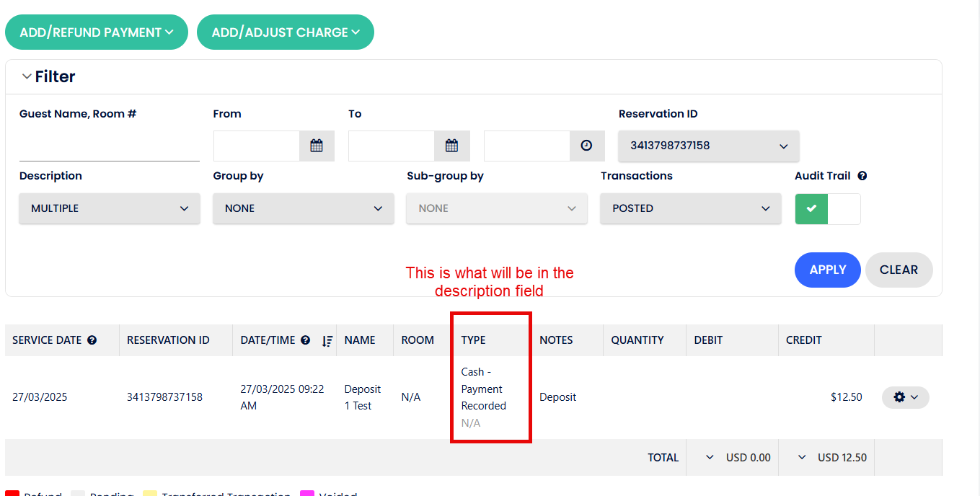Open the Add/Adjust Charge menu
The height and width of the screenshot is (496, 980).
click(x=286, y=32)
